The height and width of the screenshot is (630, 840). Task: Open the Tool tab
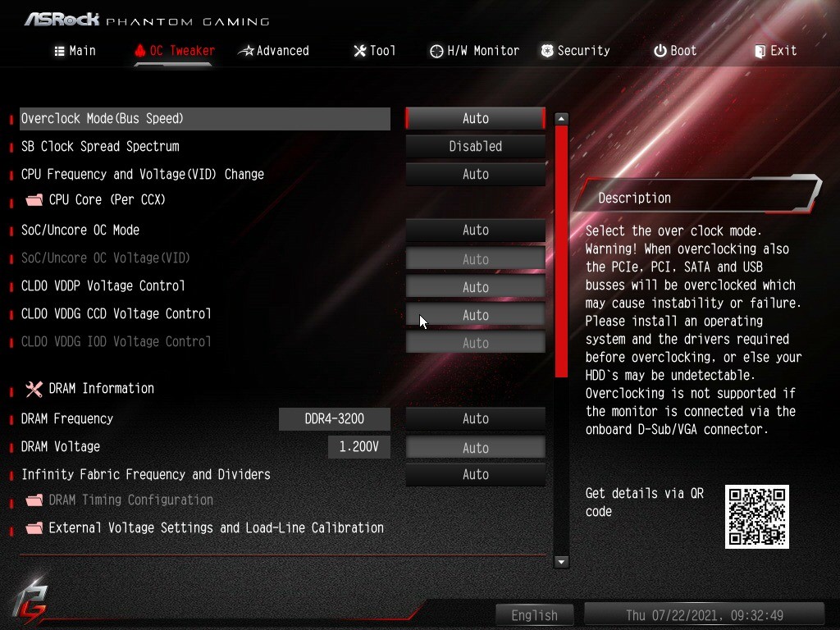pos(374,51)
